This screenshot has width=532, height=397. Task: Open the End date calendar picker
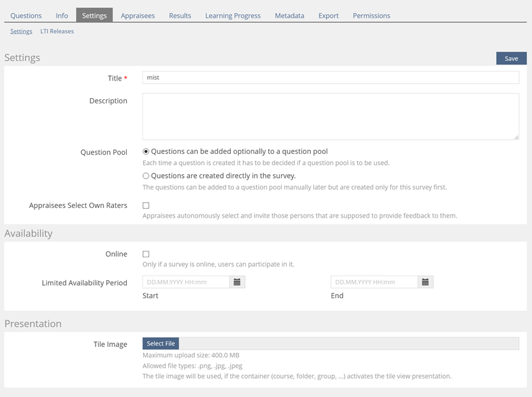(x=425, y=282)
